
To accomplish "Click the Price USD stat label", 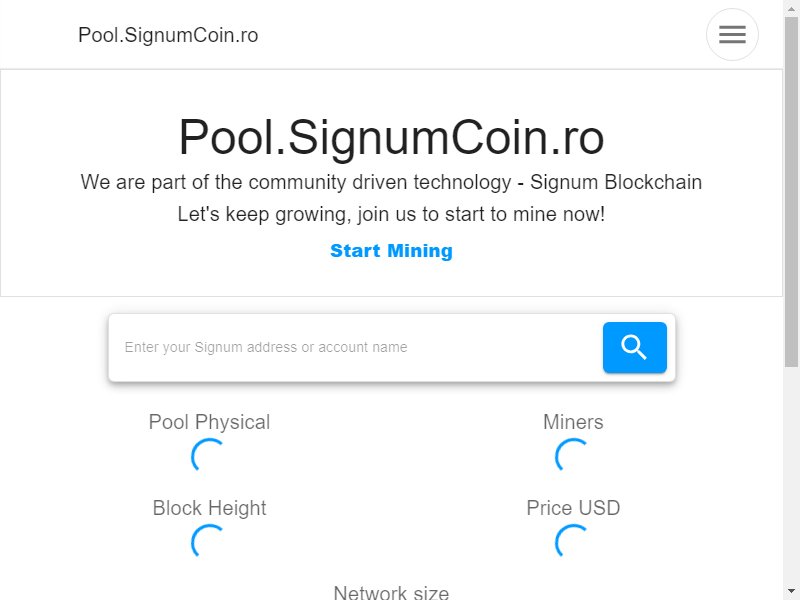I will [573, 508].
